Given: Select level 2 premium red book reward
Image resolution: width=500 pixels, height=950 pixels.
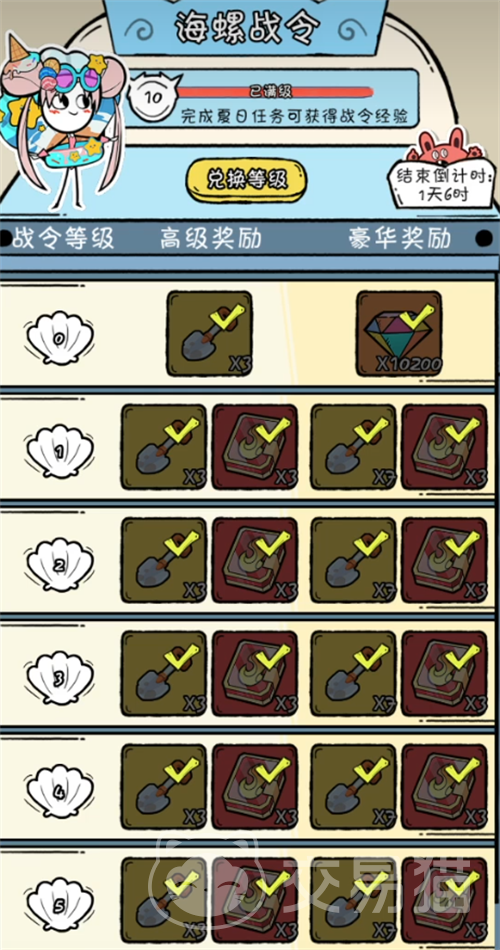Looking at the screenshot, I should [255, 560].
